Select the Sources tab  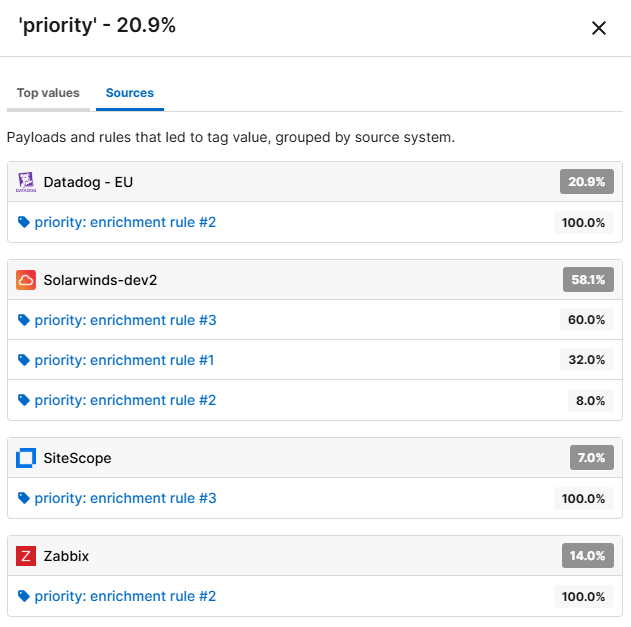point(130,93)
